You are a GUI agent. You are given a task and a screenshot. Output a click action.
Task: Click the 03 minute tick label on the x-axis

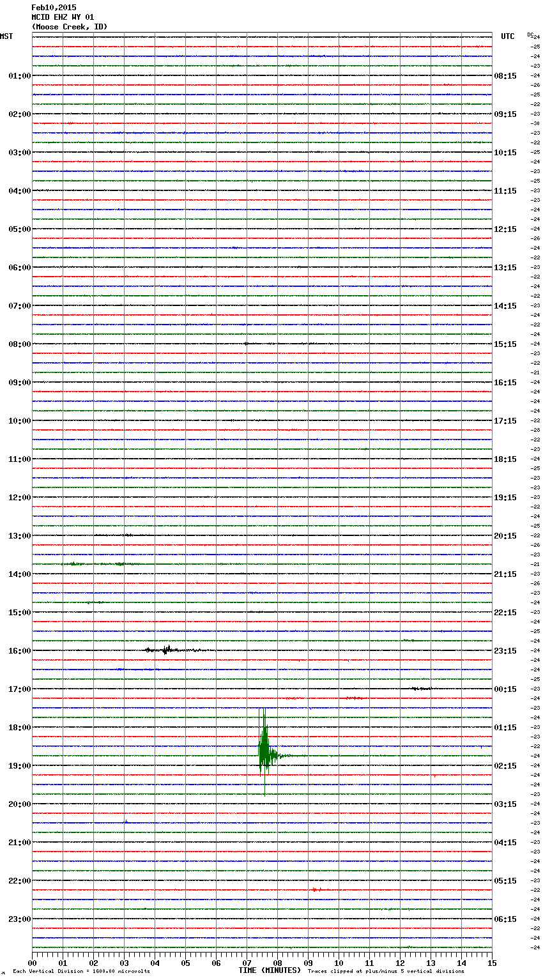coord(124,963)
